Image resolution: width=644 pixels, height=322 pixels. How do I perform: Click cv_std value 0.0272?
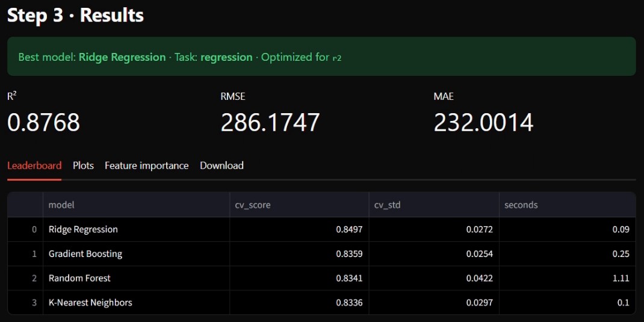pos(434,229)
